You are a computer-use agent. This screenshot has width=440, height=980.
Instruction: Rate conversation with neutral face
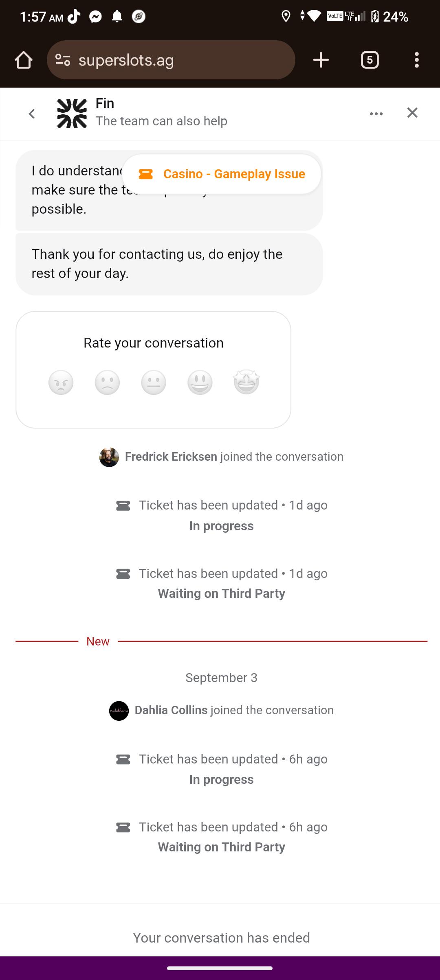154,382
